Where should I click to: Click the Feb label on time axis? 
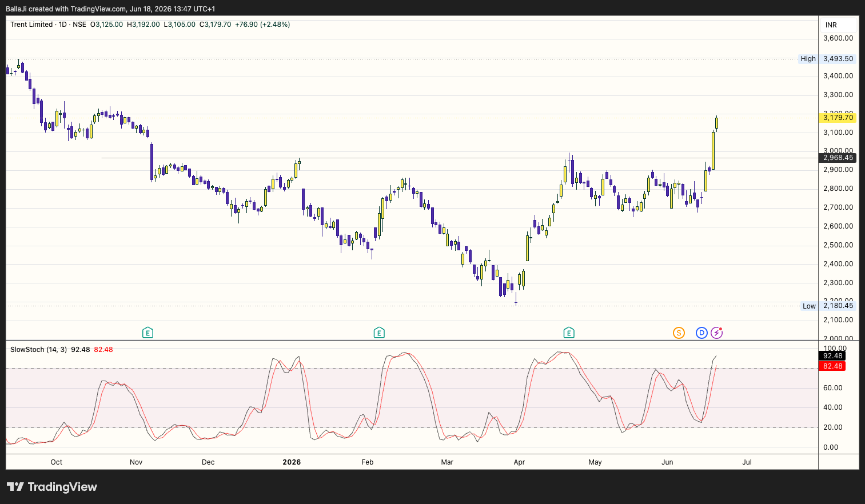coord(368,462)
